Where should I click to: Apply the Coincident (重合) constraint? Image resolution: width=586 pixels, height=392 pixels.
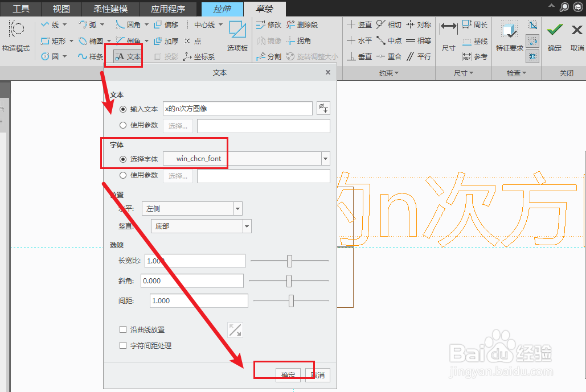click(388, 56)
